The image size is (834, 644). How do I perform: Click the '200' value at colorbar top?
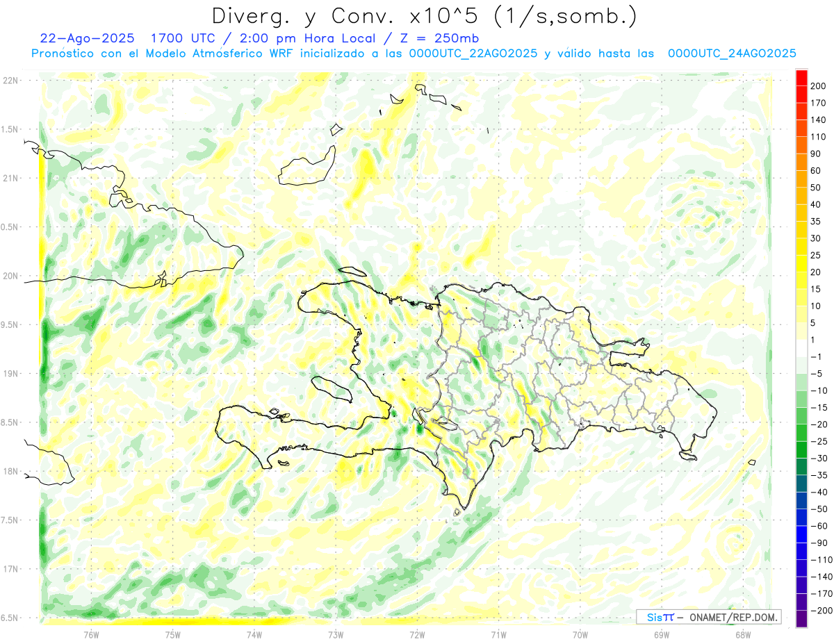[x=819, y=86]
